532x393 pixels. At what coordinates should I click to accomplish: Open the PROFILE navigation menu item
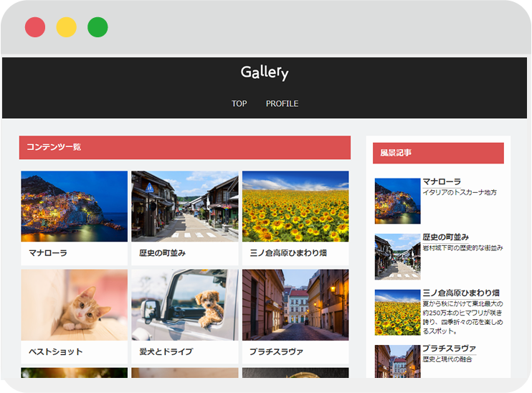pos(282,103)
